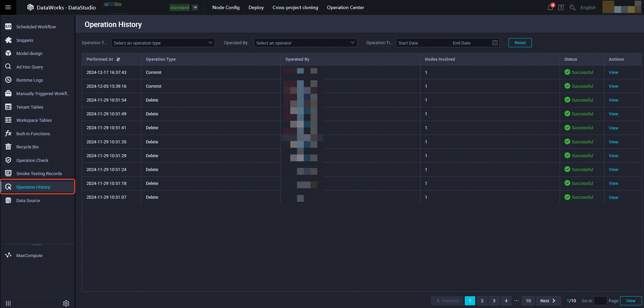
Task: Open the hamburger menu icon
Action: click(8, 7)
